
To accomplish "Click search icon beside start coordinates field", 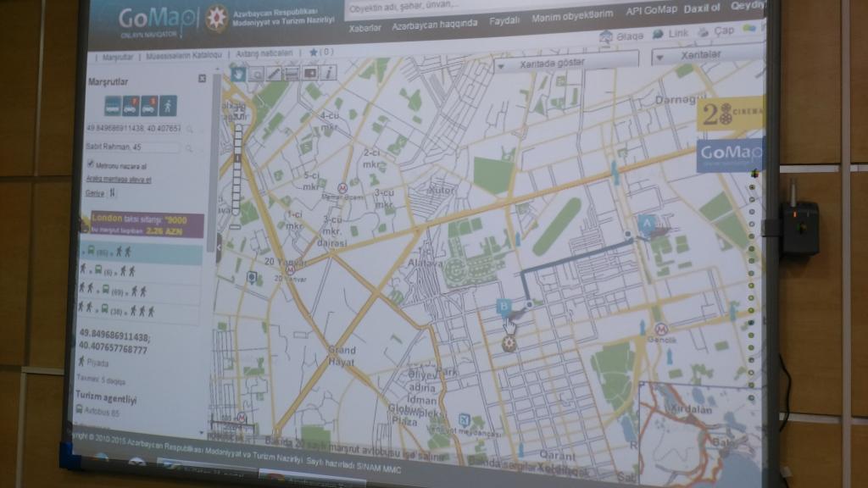I will click(190, 130).
